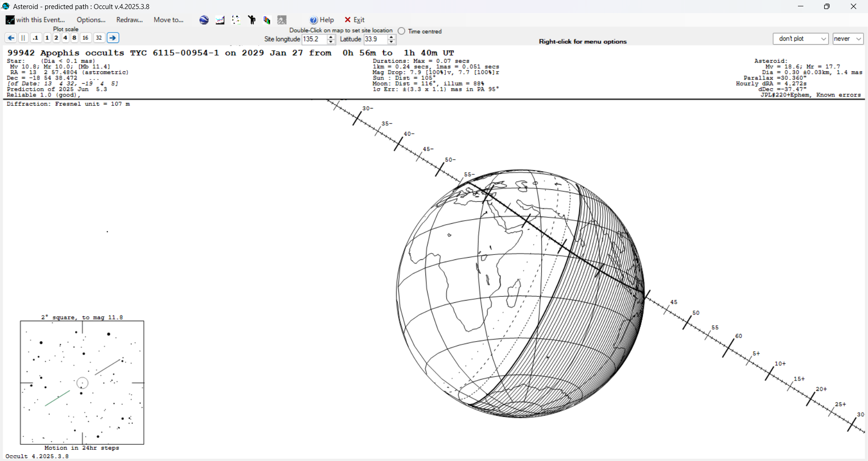Click the colored copy/sites icon
The height and width of the screenshot is (461, 868).
(x=267, y=20)
